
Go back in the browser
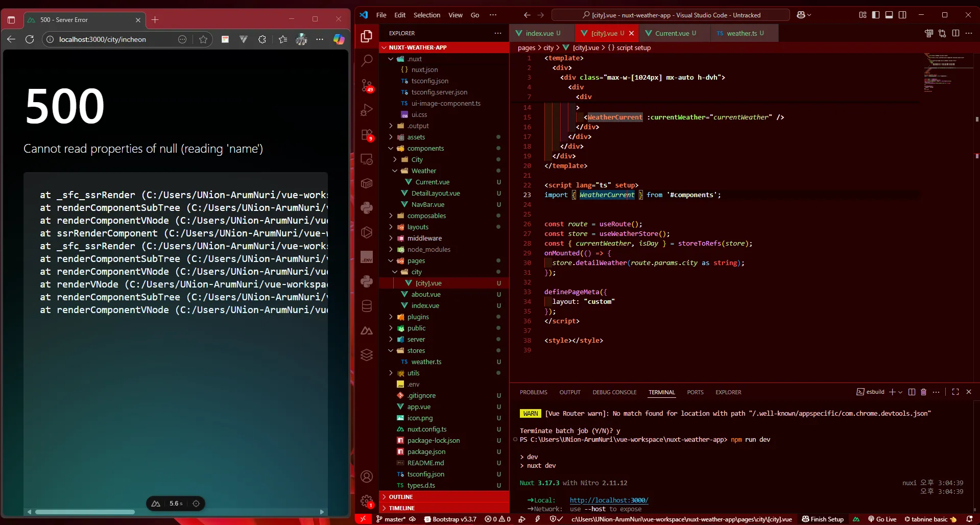pyautogui.click(x=11, y=39)
